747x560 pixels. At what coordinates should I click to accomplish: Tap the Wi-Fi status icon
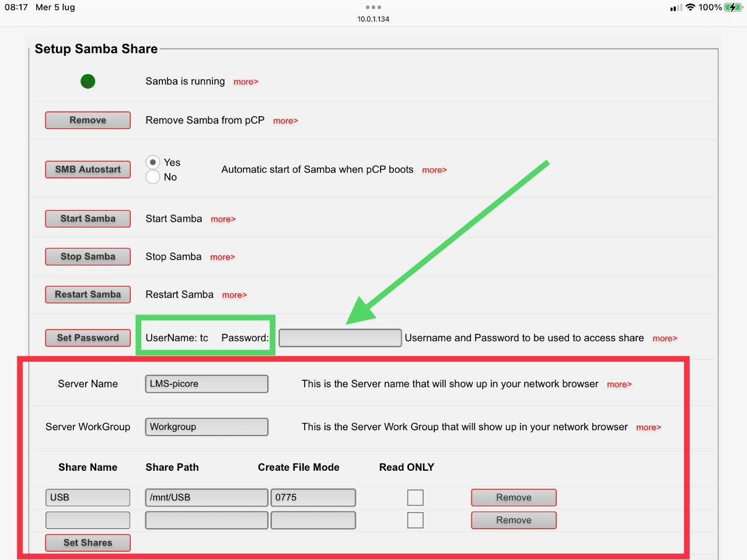click(690, 8)
